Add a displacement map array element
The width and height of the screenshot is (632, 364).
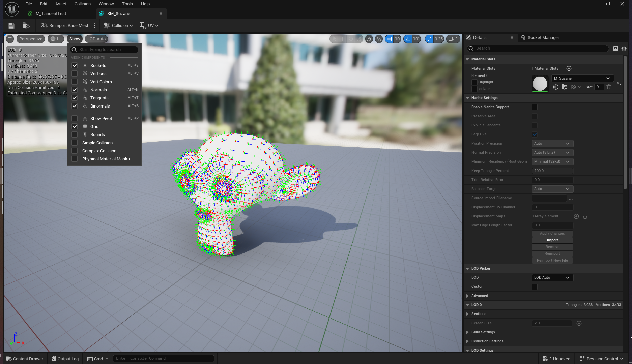coord(576,216)
